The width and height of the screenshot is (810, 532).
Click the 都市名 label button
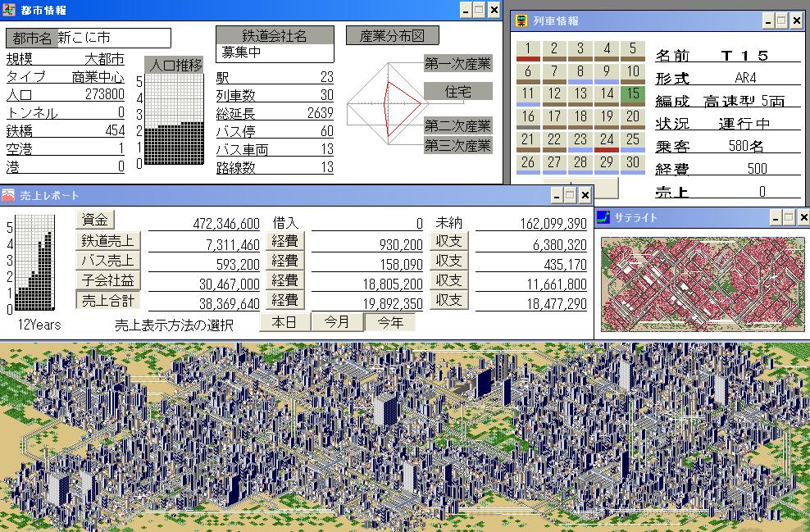point(31,38)
